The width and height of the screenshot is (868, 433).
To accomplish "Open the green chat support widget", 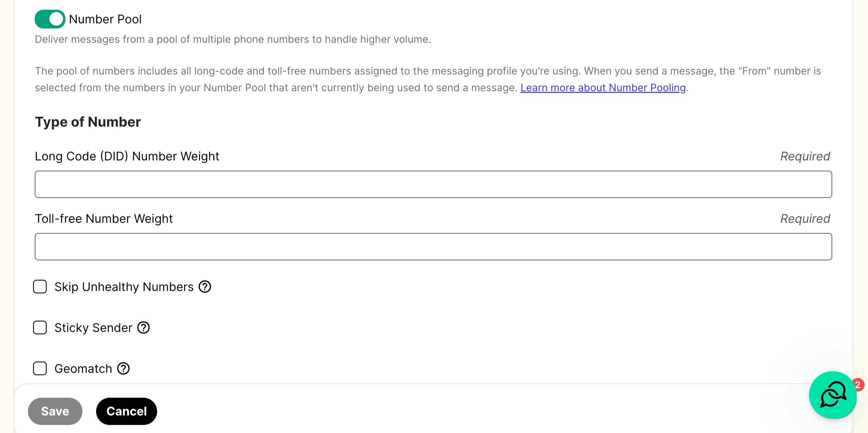I will coord(833,395).
